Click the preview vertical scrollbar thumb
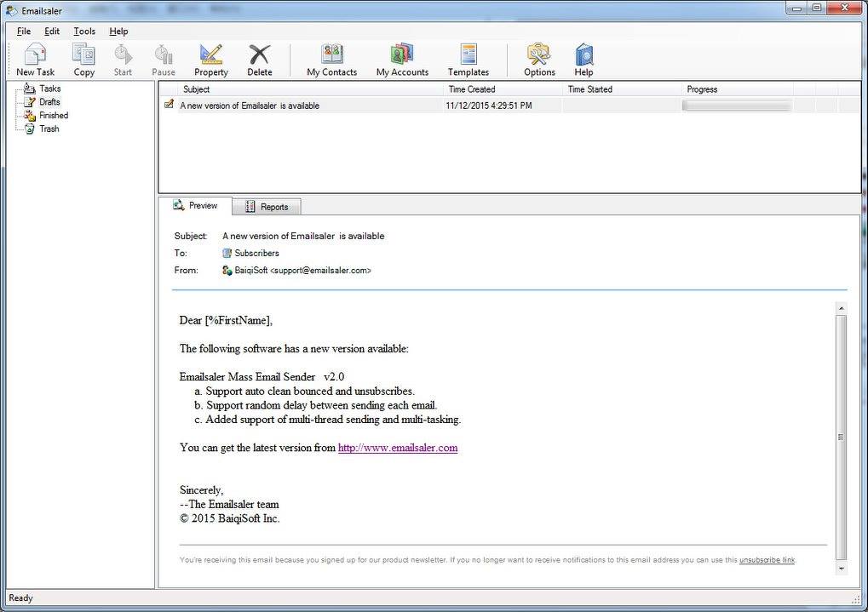Image resolution: width=868 pixels, height=612 pixels. click(x=842, y=438)
